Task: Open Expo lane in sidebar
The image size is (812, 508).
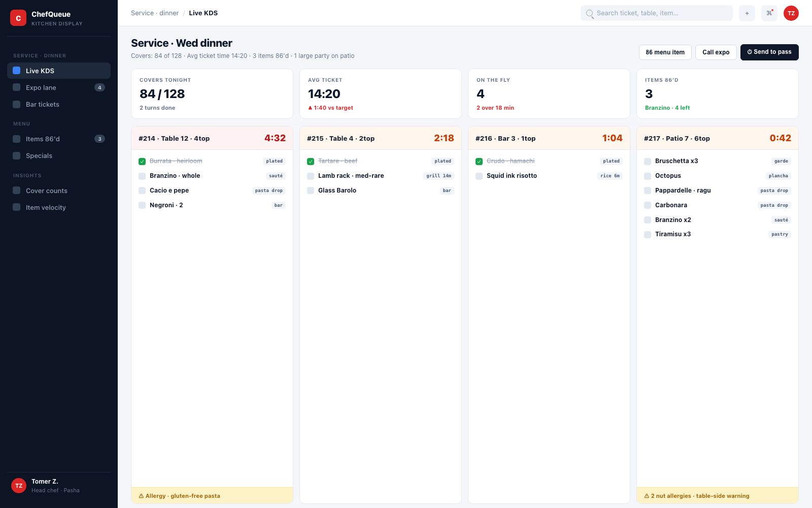Action: click(x=59, y=87)
